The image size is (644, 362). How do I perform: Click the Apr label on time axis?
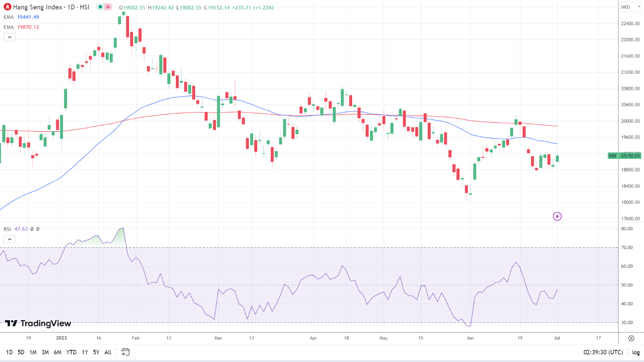pyautogui.click(x=313, y=338)
